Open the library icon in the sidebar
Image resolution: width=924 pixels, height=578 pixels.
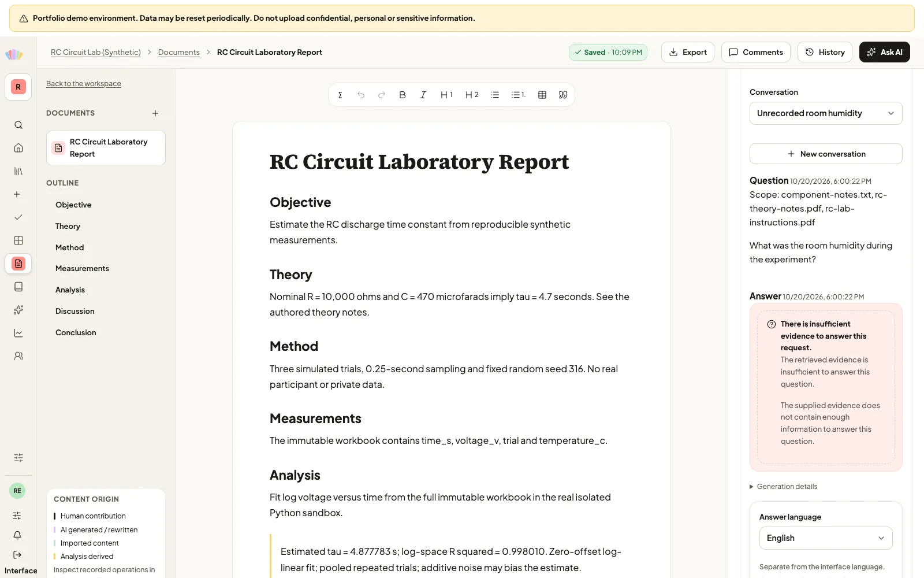pyautogui.click(x=18, y=171)
